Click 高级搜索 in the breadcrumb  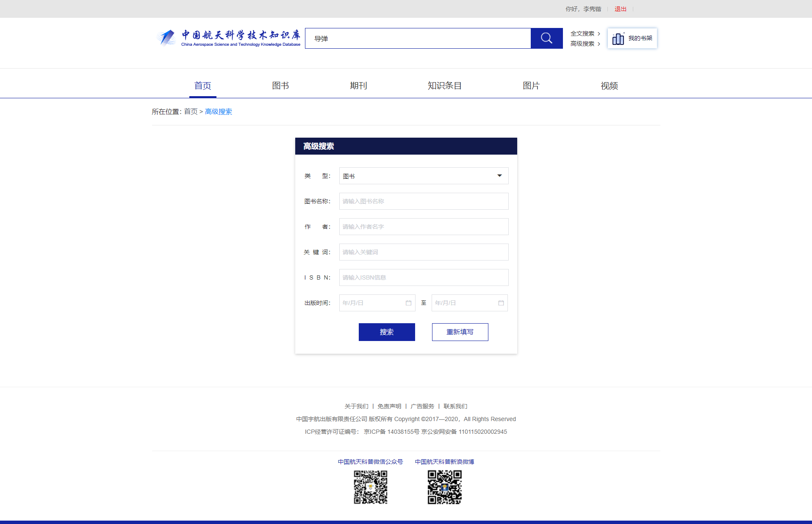tap(219, 111)
